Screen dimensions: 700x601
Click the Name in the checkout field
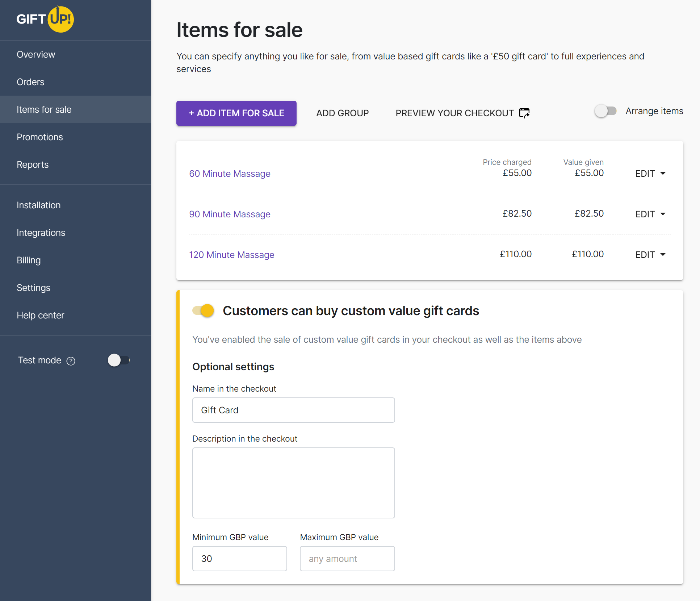click(294, 410)
